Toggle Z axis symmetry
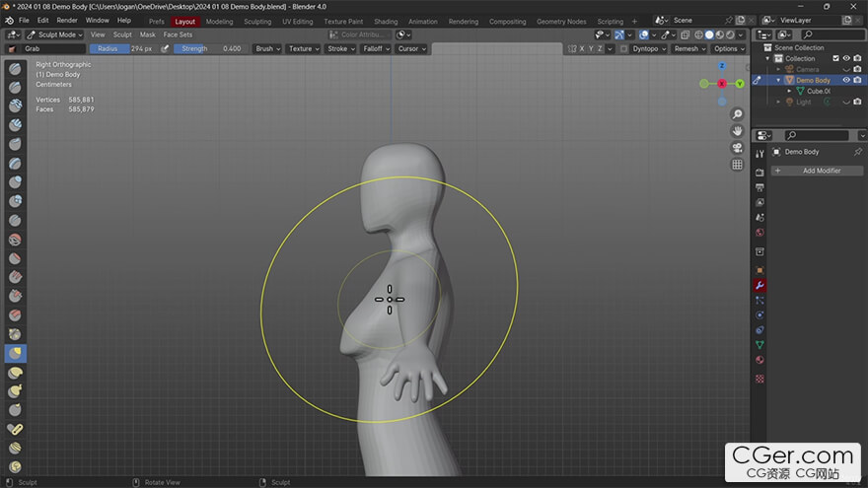 [x=600, y=48]
